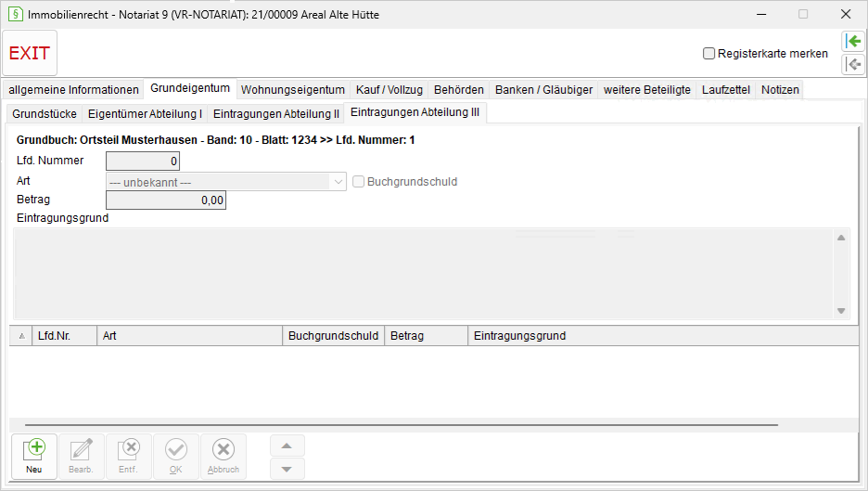
Task: Click inside the Eintragungsgrund text area
Action: pos(424,273)
